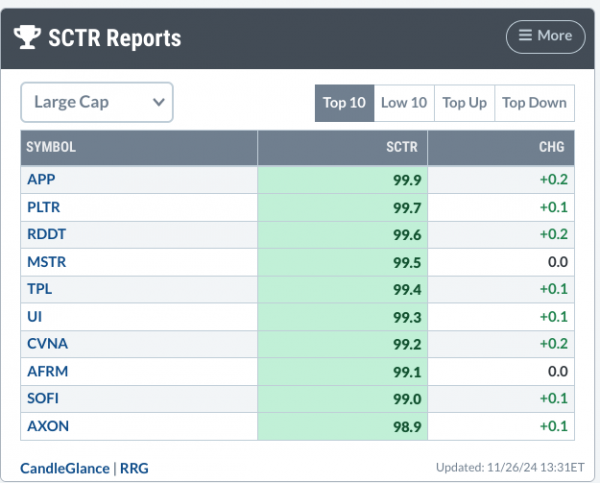Click the 99.1 SCTR value for AFRM
Image resolution: width=600 pixels, height=483 pixels.
(x=407, y=372)
